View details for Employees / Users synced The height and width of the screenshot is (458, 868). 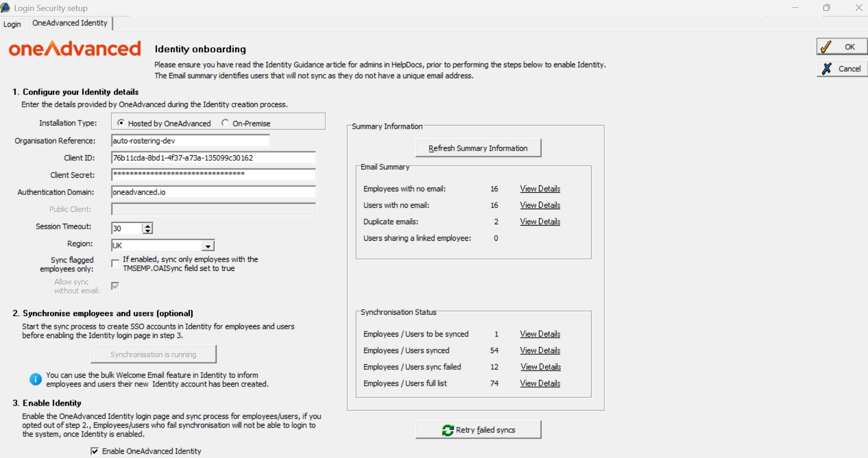(x=540, y=350)
